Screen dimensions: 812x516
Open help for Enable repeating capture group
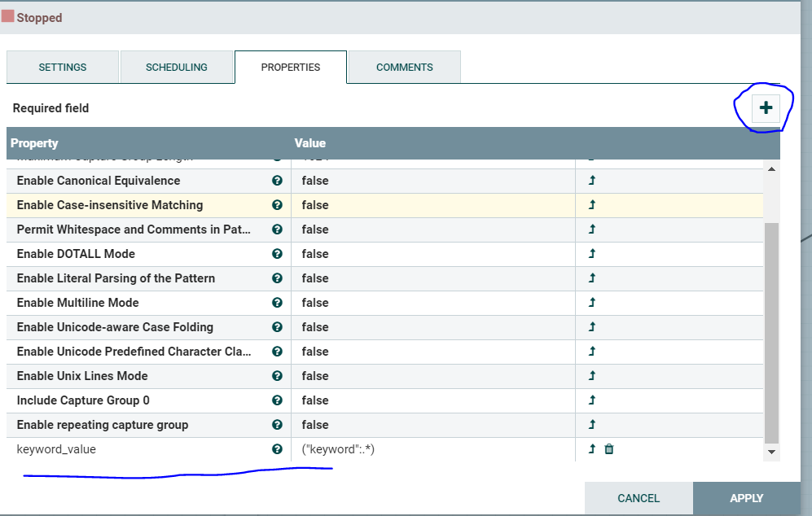point(276,424)
